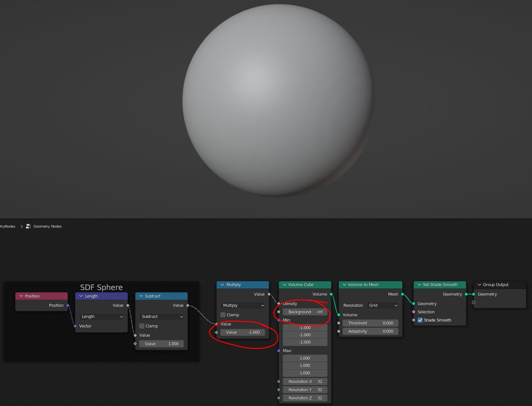This screenshot has width=532, height=406.
Task: Click Set Shade Smooth's Geometry input socket
Action: click(414, 304)
